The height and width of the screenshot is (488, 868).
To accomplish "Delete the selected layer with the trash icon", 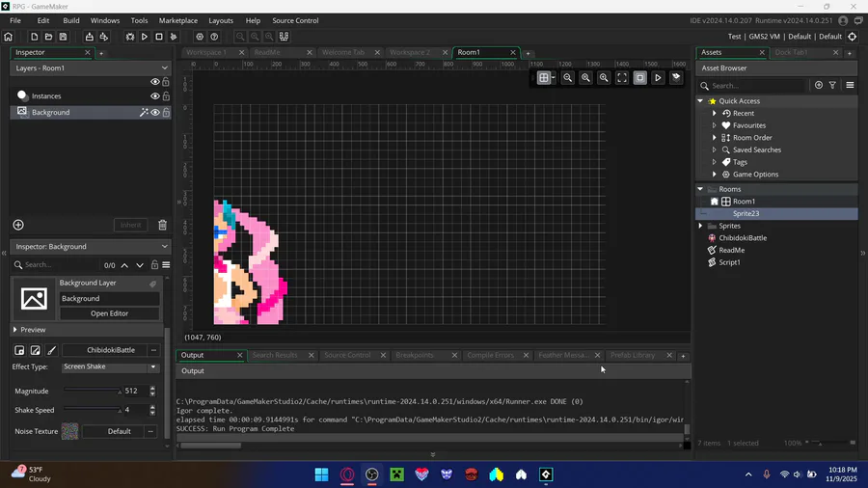I will (x=162, y=225).
